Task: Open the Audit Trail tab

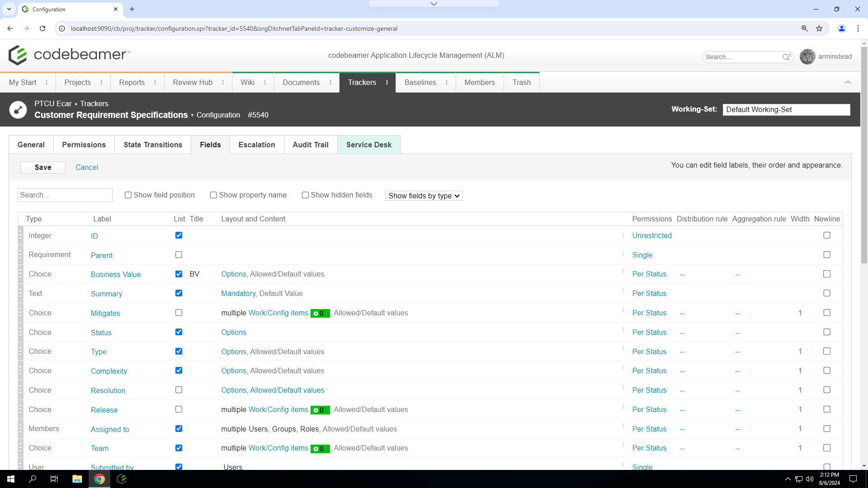Action: pyautogui.click(x=310, y=145)
